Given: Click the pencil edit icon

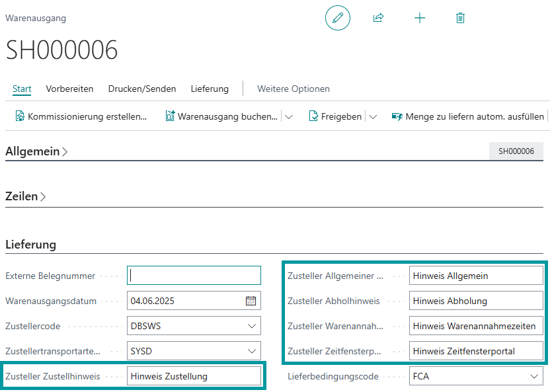Looking at the screenshot, I should (337, 18).
